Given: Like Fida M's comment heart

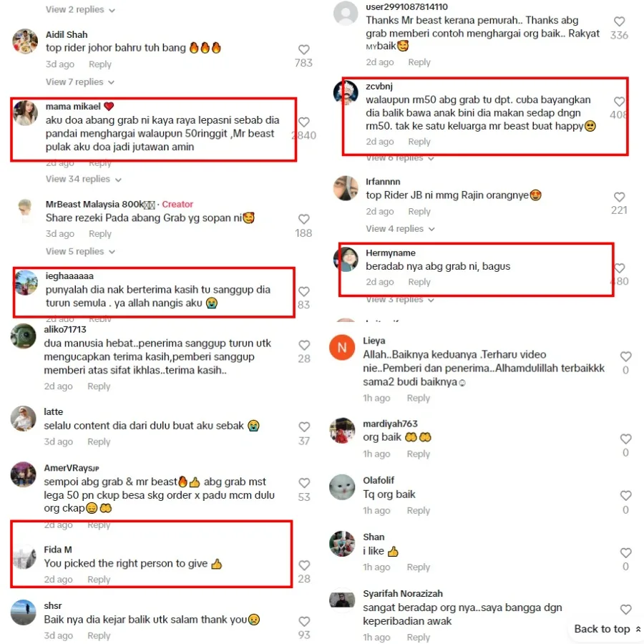Looking at the screenshot, I should [304, 565].
